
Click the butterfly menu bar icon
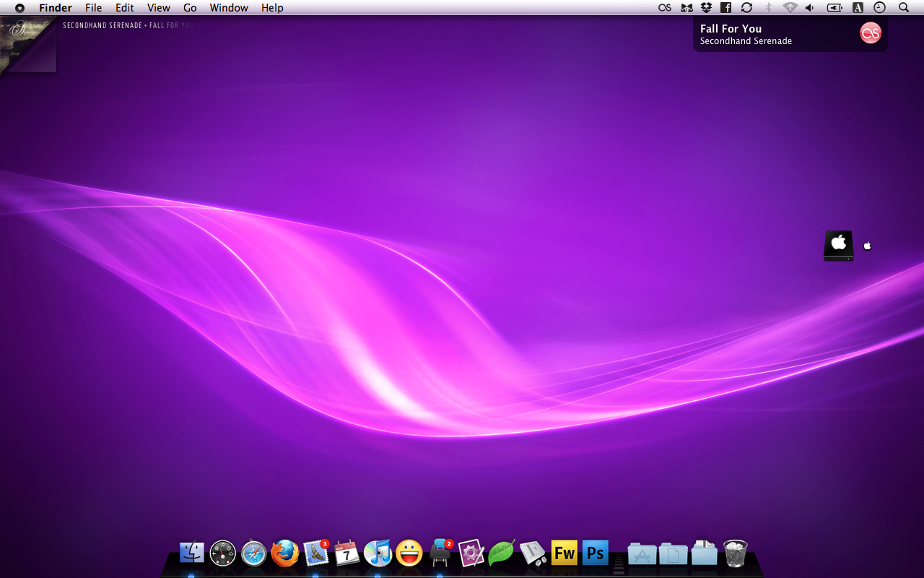687,7
